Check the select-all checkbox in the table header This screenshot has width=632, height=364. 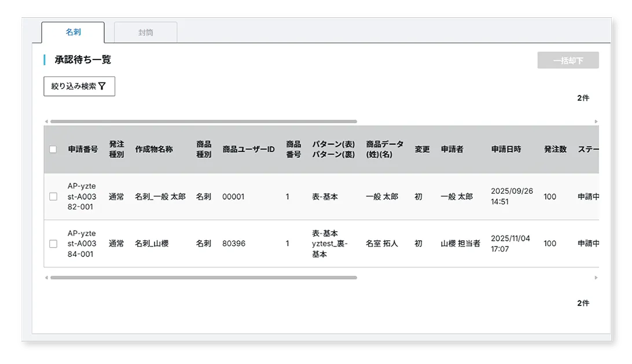click(53, 149)
